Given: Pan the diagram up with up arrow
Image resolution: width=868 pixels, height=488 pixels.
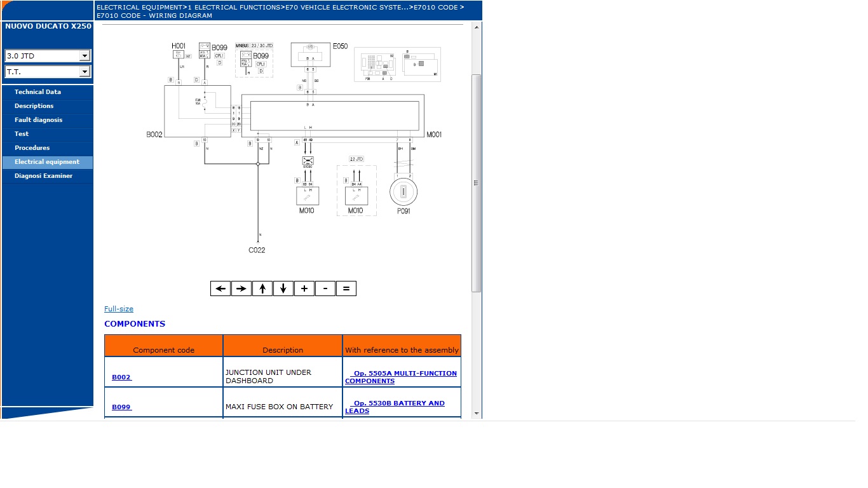Looking at the screenshot, I should 262,288.
